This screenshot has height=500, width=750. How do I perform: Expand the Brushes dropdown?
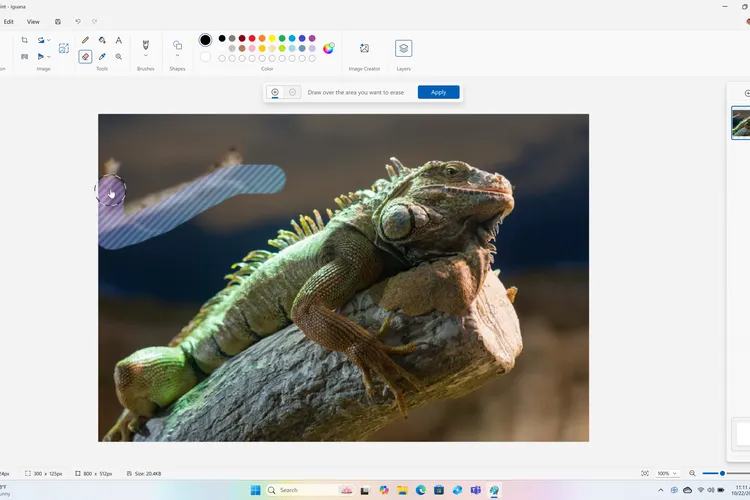pyautogui.click(x=146, y=56)
